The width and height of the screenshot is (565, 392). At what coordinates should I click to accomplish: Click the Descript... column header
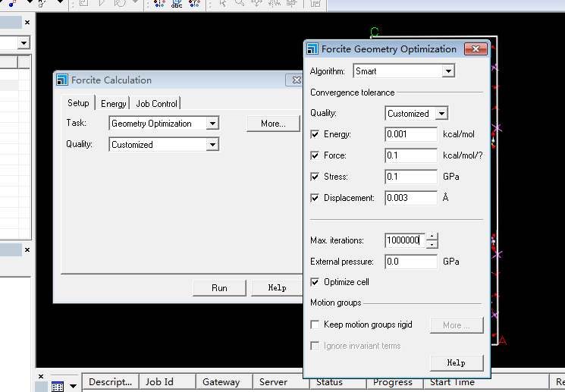[x=110, y=382]
